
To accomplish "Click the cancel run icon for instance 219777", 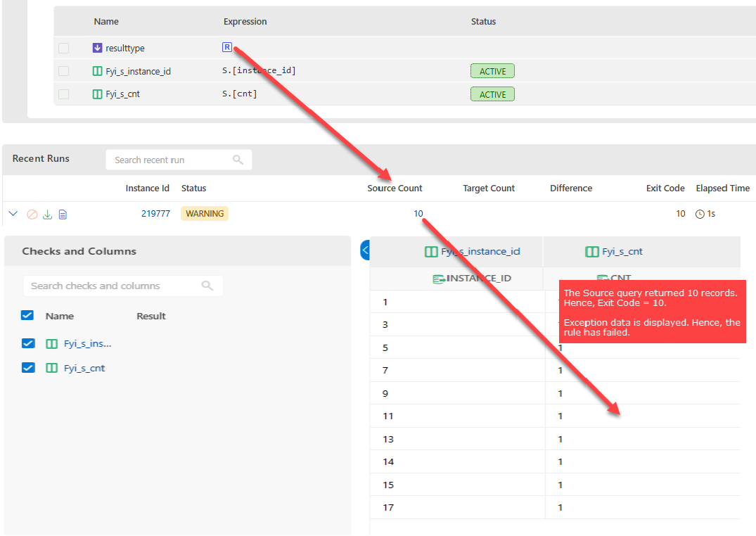I will 32,214.
